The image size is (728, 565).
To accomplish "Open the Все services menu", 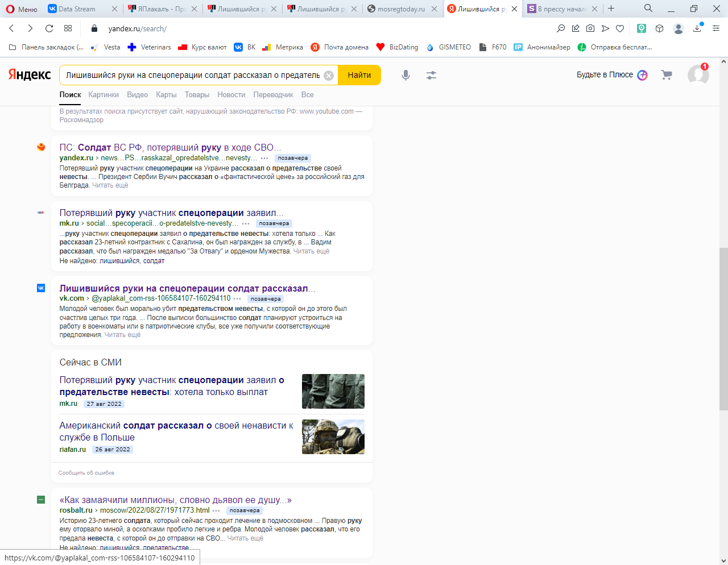I will click(308, 95).
